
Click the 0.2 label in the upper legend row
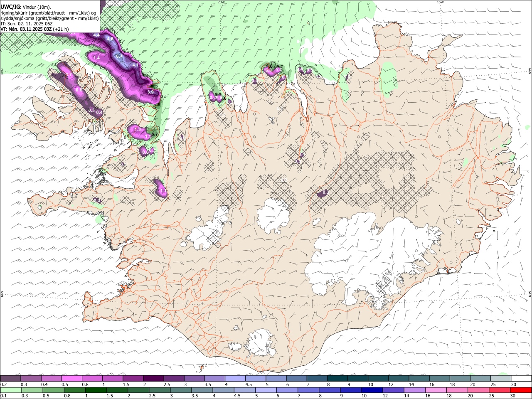(x=3, y=384)
